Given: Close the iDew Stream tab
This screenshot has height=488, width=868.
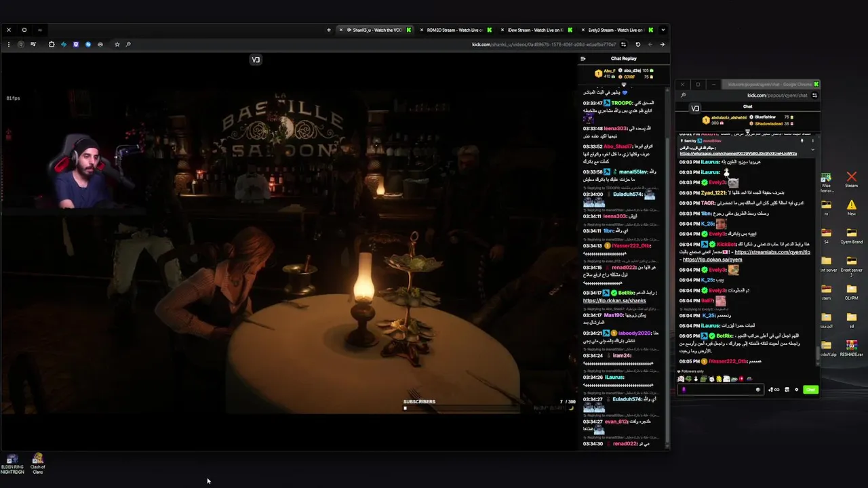Looking at the screenshot, I should click(x=502, y=30).
